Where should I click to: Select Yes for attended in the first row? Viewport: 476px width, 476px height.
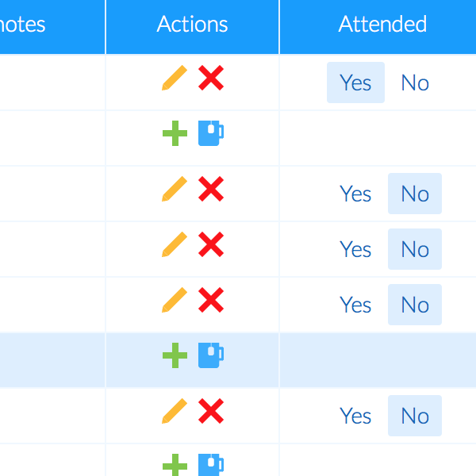(355, 83)
